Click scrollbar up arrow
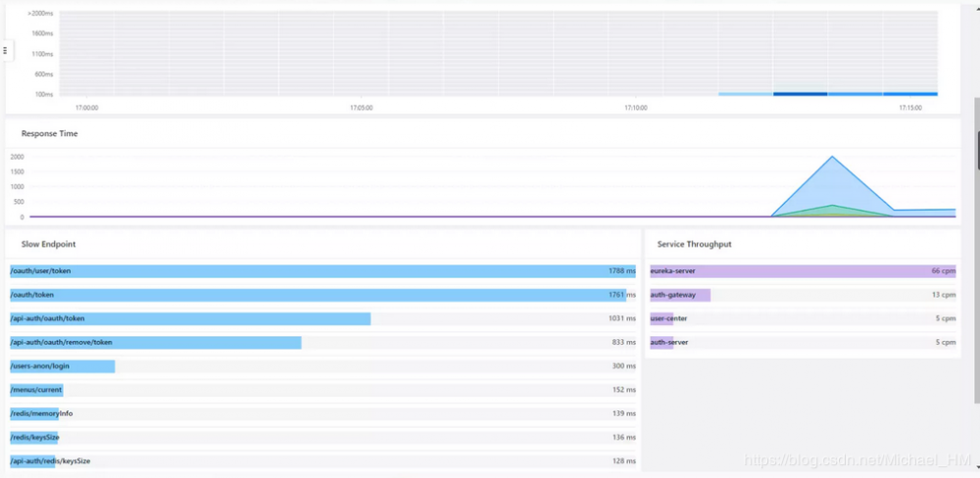Screen dimensions: 980x478 [976, 8]
